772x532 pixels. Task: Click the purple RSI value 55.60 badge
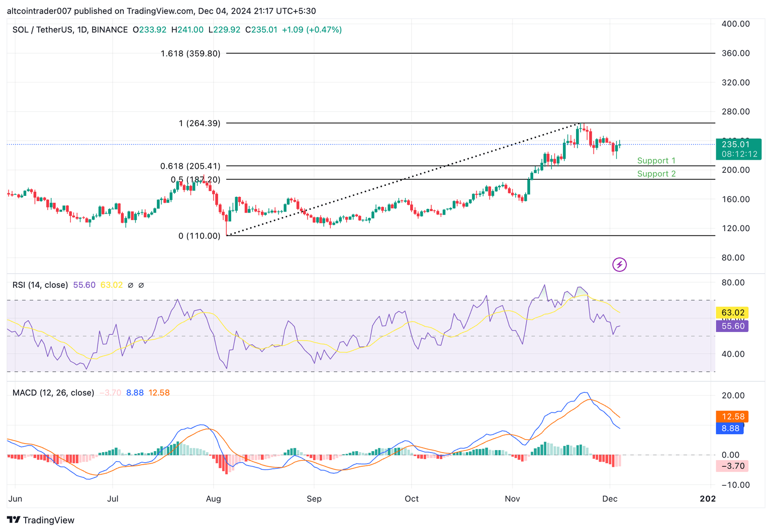click(733, 326)
